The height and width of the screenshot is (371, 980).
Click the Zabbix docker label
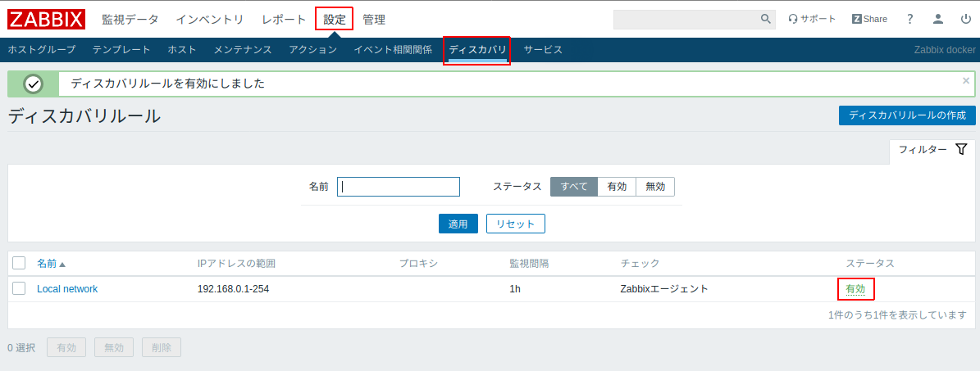pos(945,49)
